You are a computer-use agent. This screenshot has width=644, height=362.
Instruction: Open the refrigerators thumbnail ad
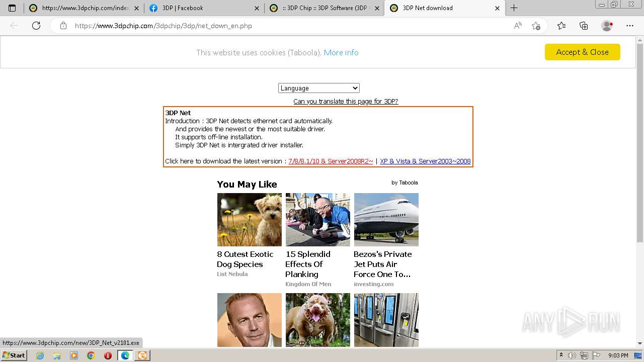click(x=386, y=320)
